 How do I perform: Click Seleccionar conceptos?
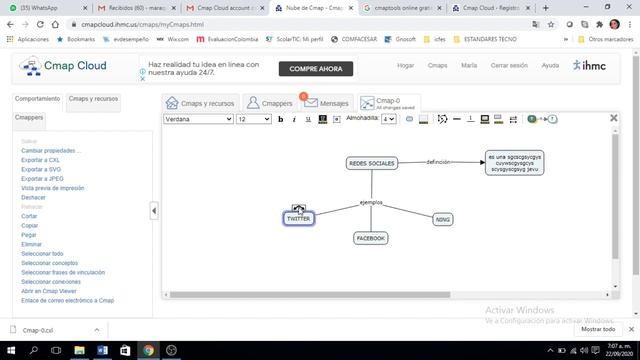coord(49,263)
